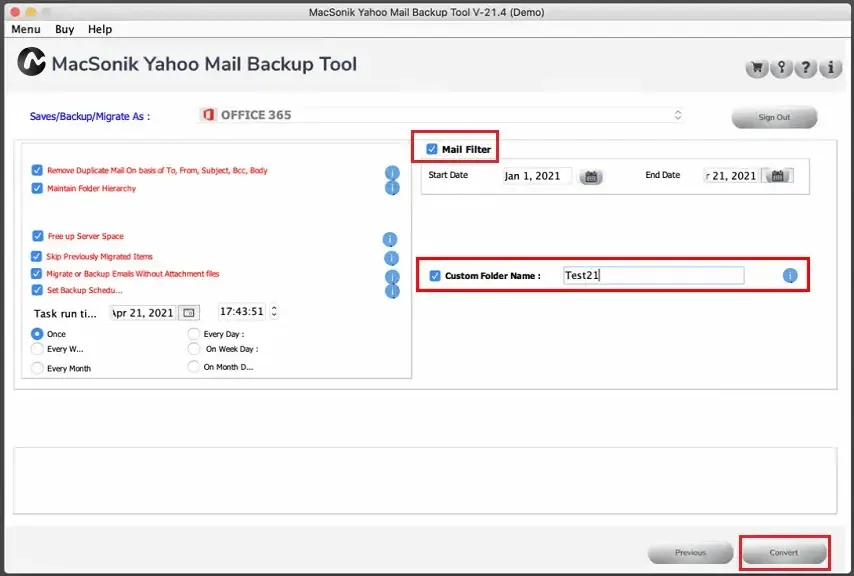This screenshot has height=576, width=854.
Task: Click the shopping cart buy icon
Action: pyautogui.click(x=757, y=68)
